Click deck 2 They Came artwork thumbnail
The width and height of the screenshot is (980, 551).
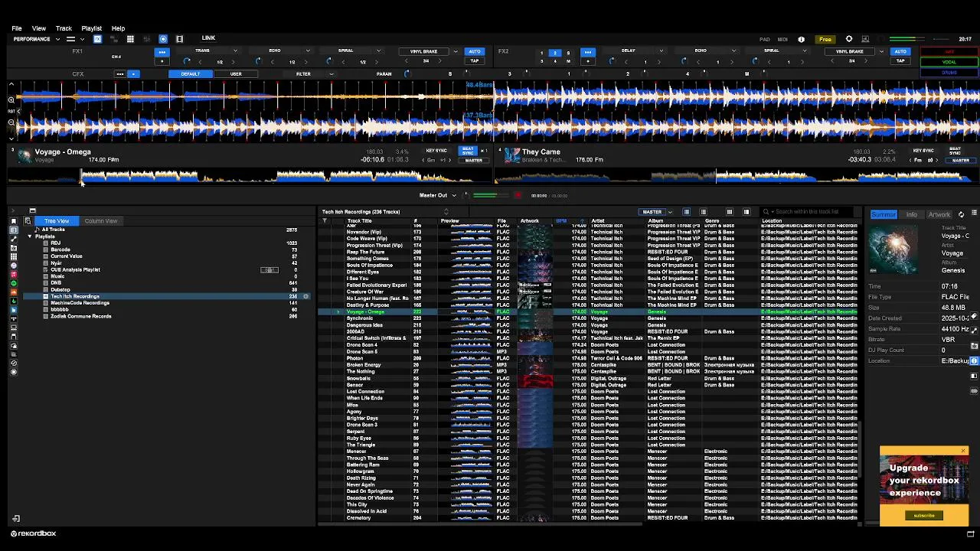click(x=512, y=155)
